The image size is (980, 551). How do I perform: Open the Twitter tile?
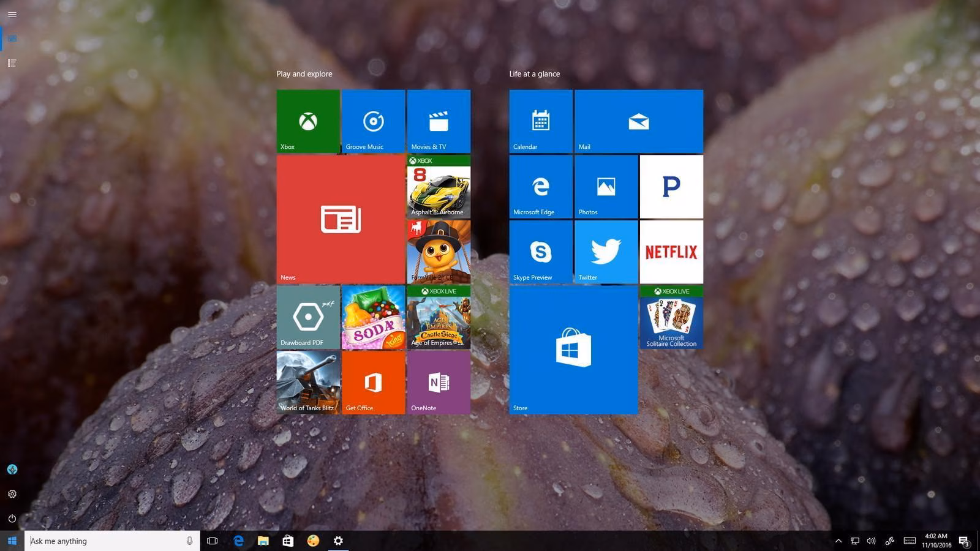606,252
